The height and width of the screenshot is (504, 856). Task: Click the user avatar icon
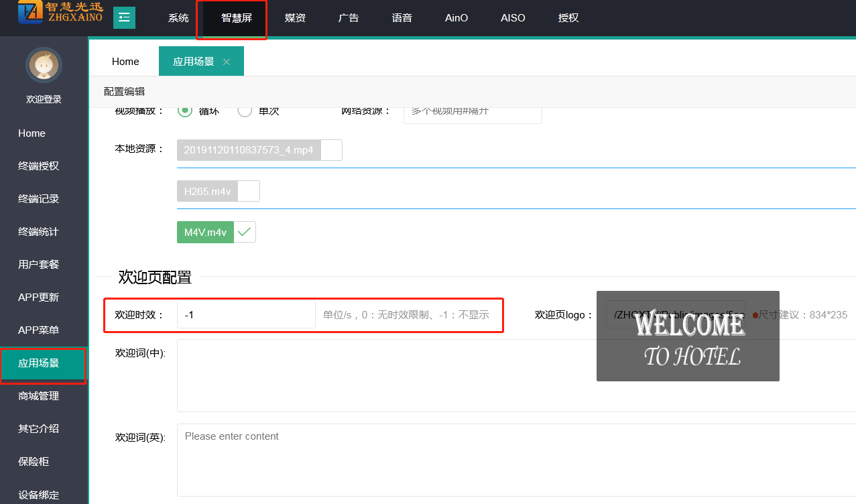[44, 65]
